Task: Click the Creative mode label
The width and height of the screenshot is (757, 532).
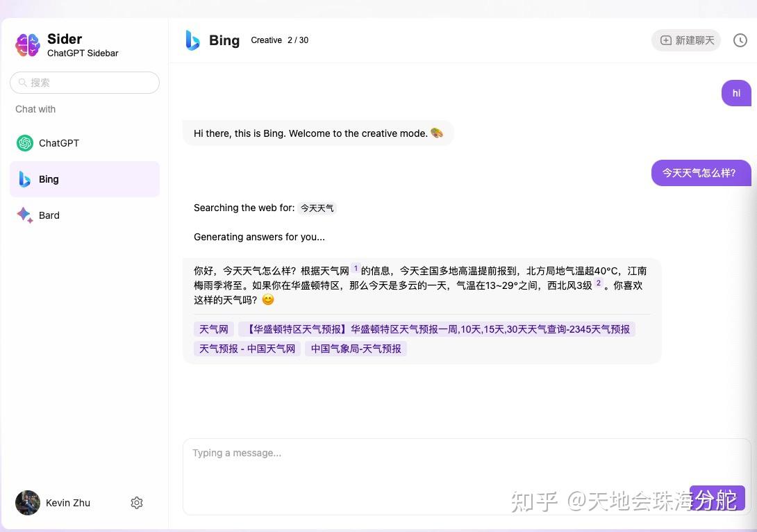Action: 266,40
